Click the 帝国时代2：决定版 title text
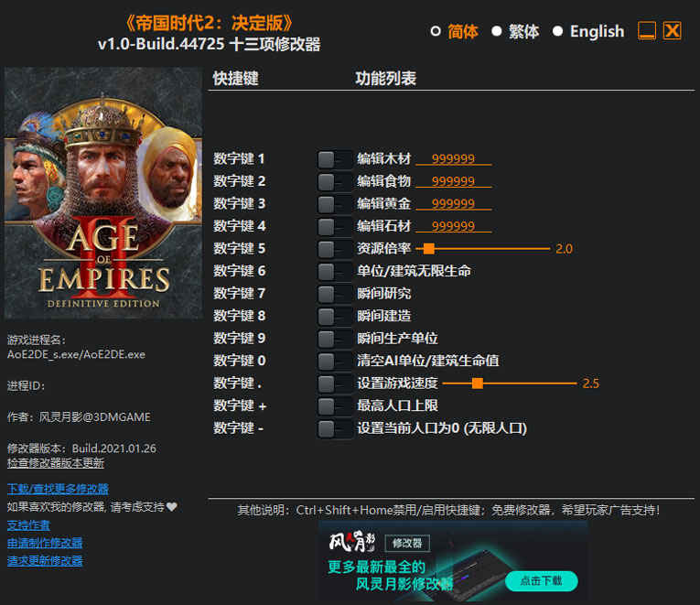700x605 pixels. [209, 23]
